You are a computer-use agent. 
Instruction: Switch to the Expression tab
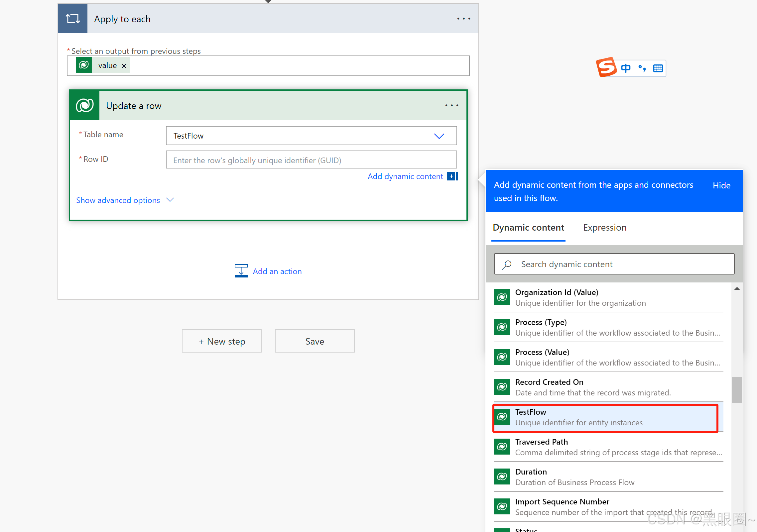coord(604,227)
